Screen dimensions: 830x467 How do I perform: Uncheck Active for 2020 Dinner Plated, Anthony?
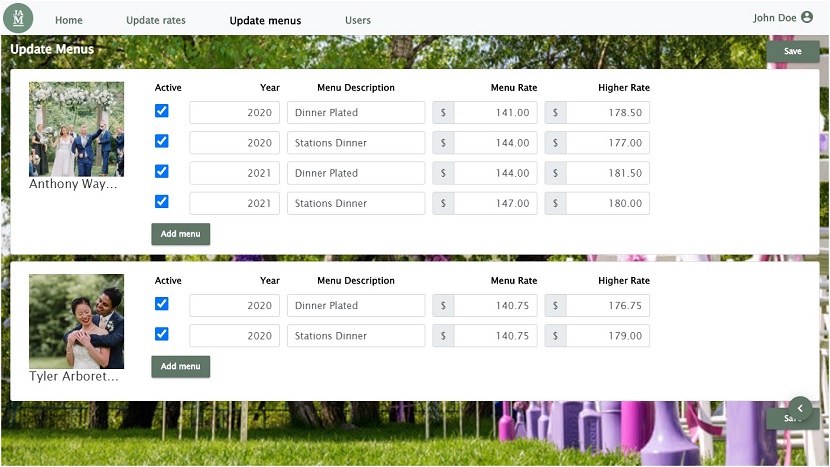[161, 111]
